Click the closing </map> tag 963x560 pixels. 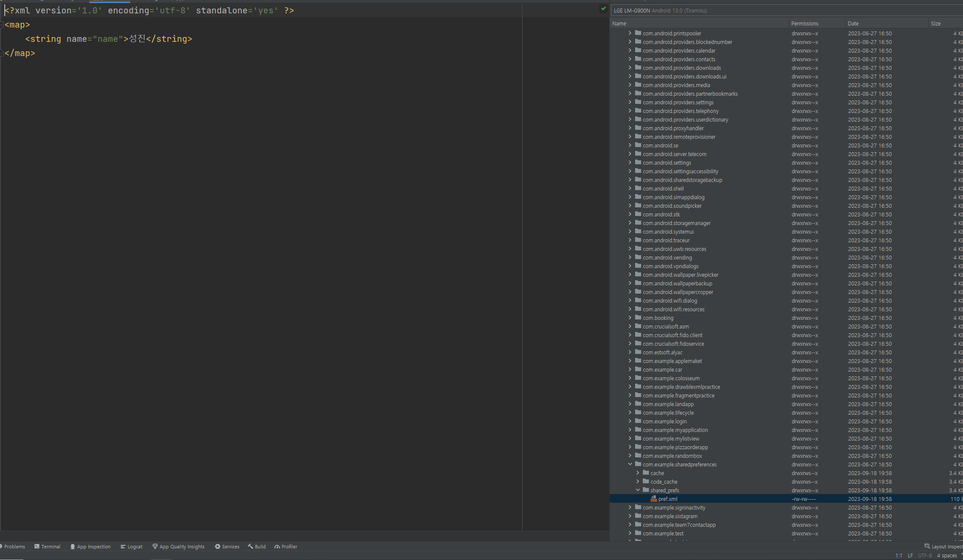pos(20,53)
